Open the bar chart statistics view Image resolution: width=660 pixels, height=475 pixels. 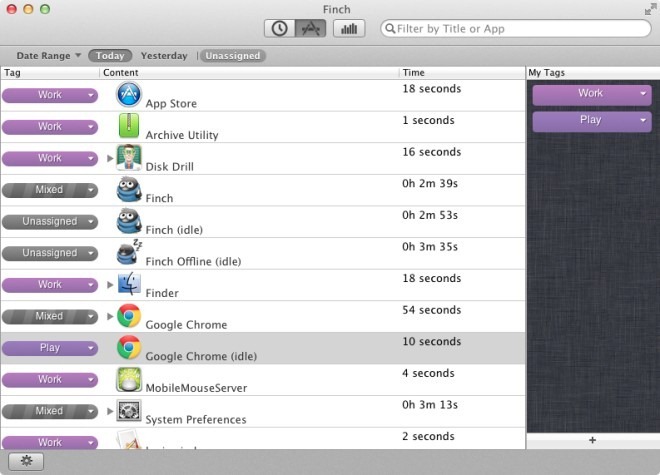(349, 29)
